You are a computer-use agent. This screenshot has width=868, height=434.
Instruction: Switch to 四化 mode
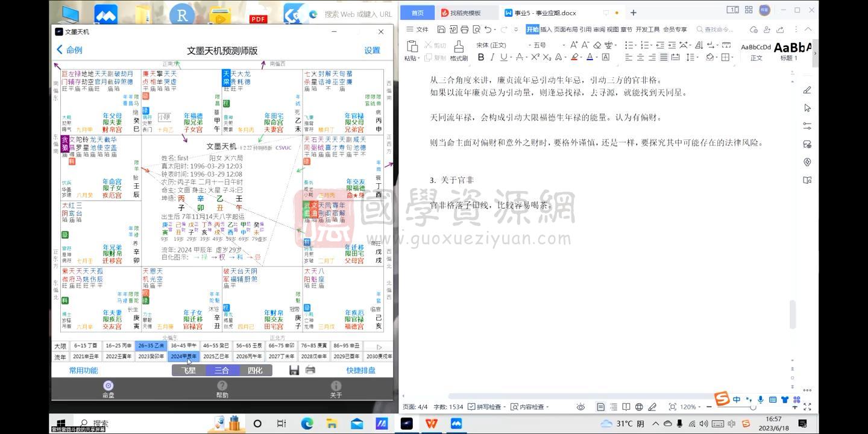pyautogui.click(x=256, y=370)
